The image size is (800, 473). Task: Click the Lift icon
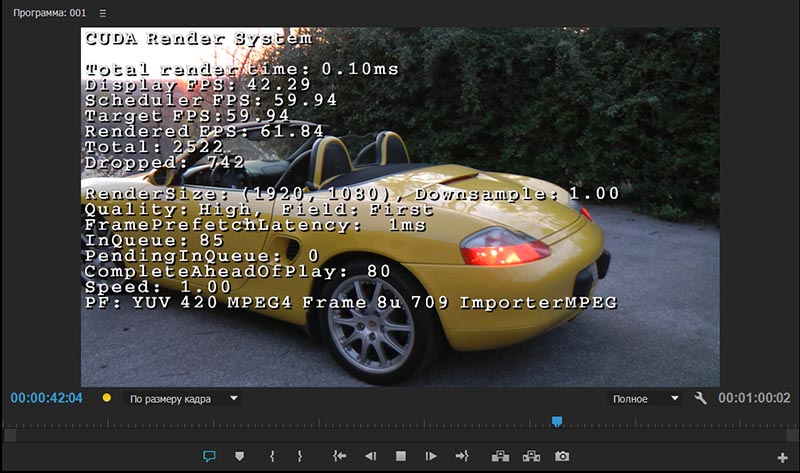[501, 456]
